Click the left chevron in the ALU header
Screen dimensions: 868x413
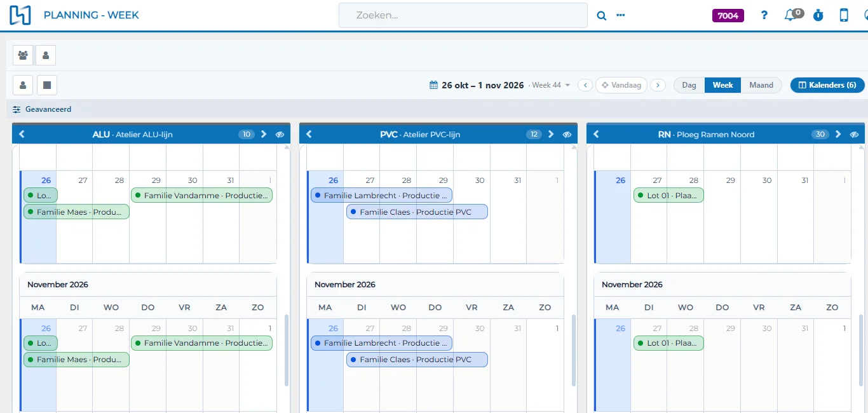pyautogui.click(x=22, y=134)
